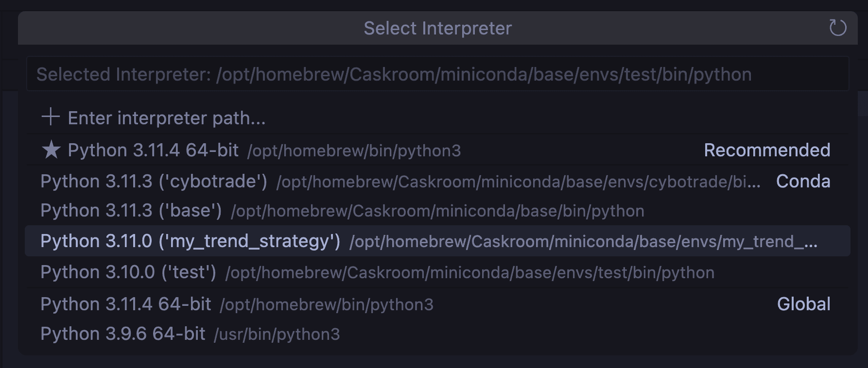Click the plus icon for interpreter path
The width and height of the screenshot is (868, 368).
click(51, 117)
